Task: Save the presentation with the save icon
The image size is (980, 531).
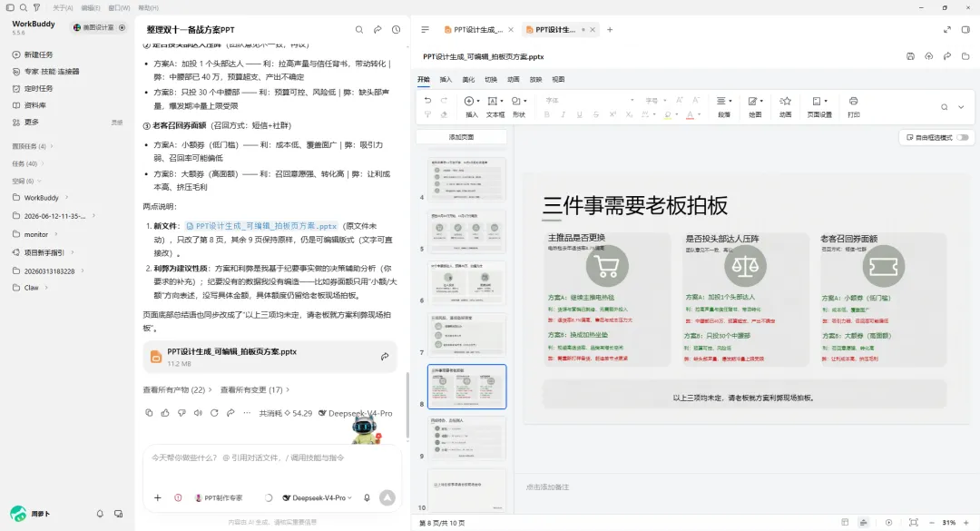Action: 911,56
